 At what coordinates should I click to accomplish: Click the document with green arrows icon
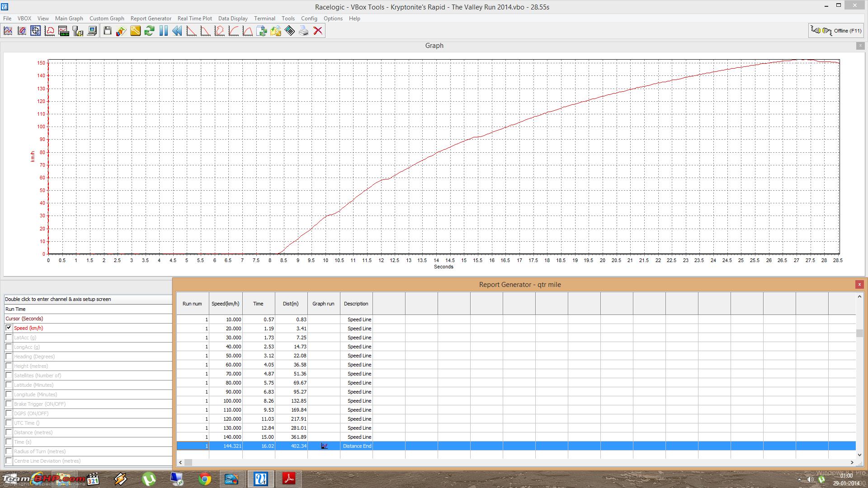(261, 31)
